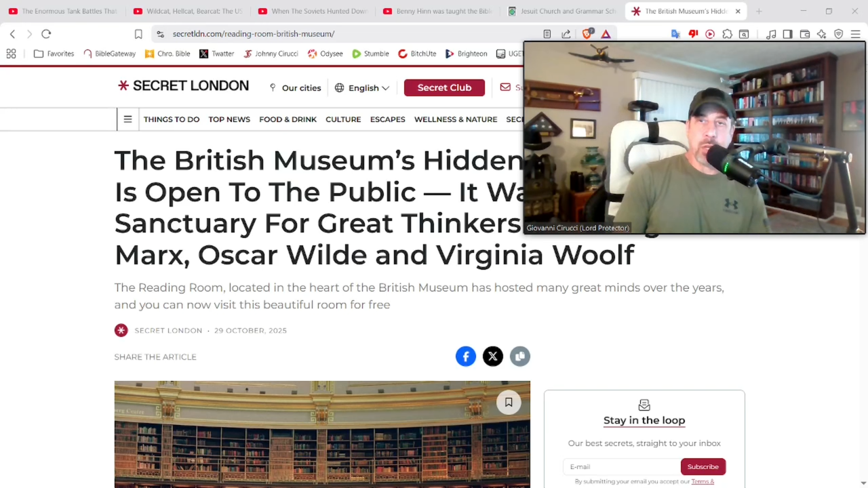Open the extensions puzzle-piece menu
The width and height of the screenshot is (868, 488).
tap(727, 34)
